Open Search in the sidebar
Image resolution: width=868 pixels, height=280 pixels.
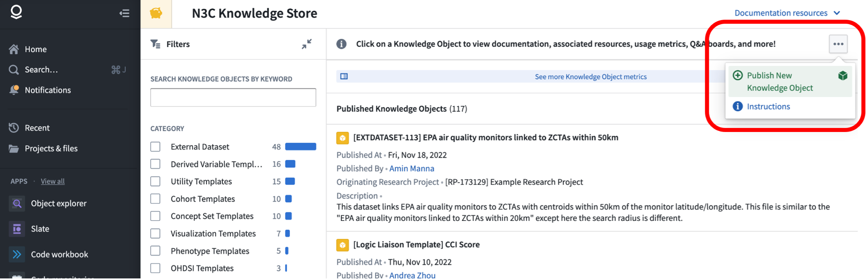pyautogui.click(x=41, y=70)
